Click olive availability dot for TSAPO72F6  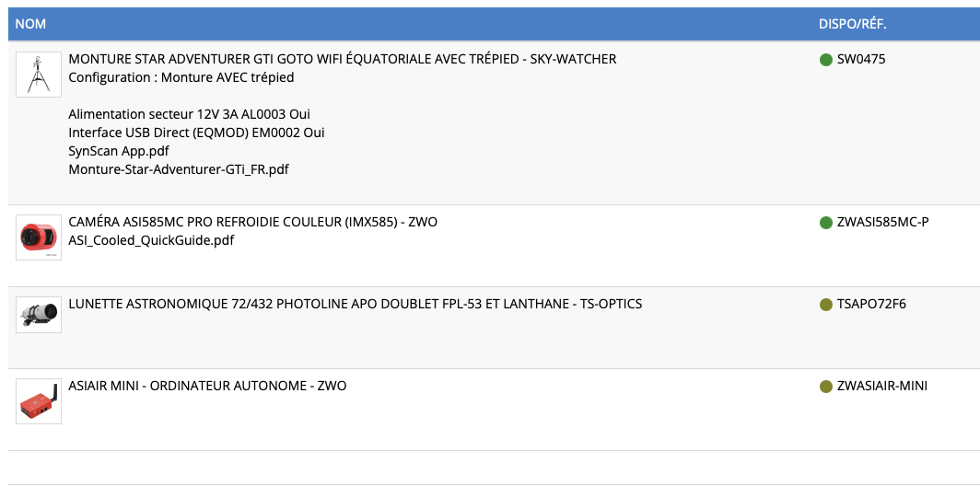(826, 305)
